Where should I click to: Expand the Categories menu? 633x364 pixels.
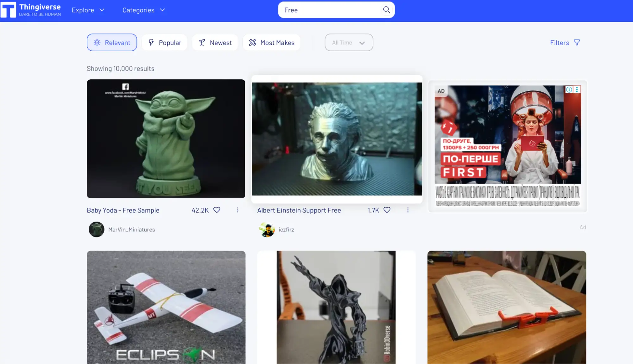pos(144,10)
